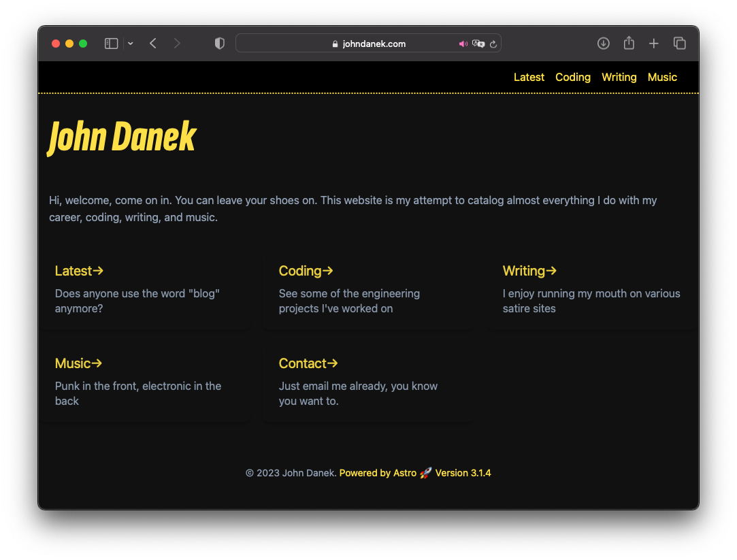
Task: Select Music in the top navigation
Action: 661,77
